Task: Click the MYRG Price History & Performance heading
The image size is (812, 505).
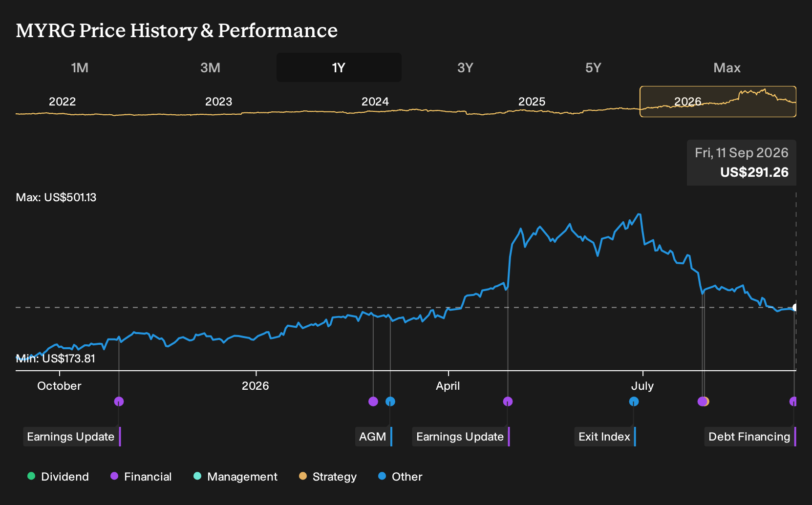Action: [x=177, y=30]
